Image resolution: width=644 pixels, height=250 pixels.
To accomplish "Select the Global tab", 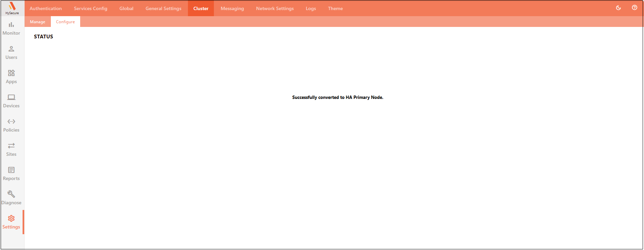I will tap(126, 8).
